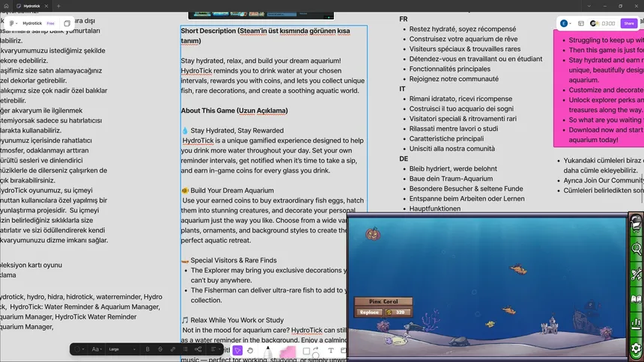Click the pink sticky note
The image size is (644, 362).
click(x=599, y=89)
